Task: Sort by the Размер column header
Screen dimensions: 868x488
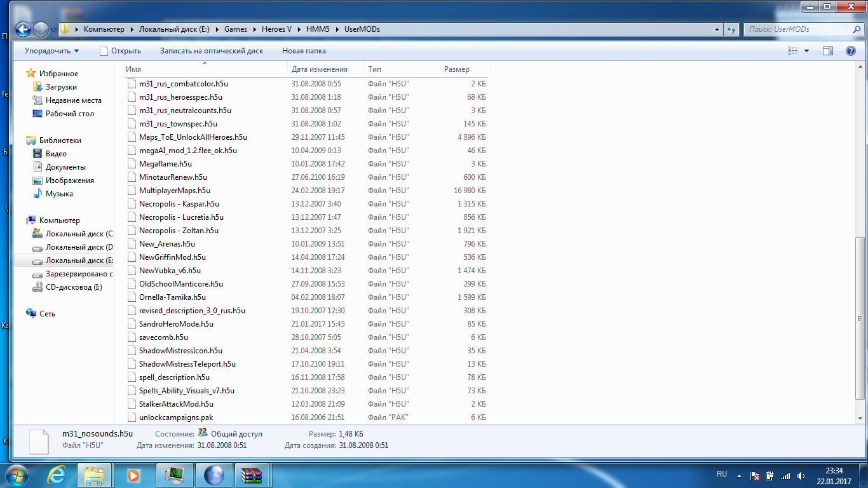Action: pyautogui.click(x=465, y=69)
